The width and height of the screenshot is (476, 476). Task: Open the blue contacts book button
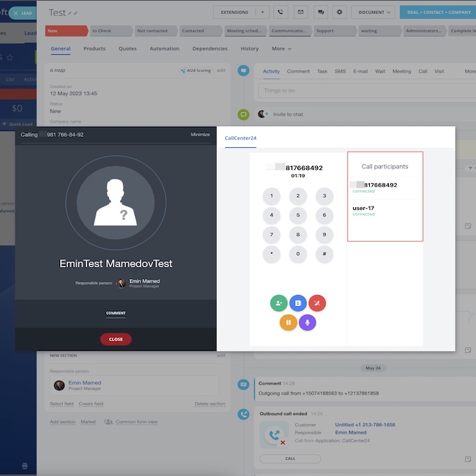click(298, 302)
